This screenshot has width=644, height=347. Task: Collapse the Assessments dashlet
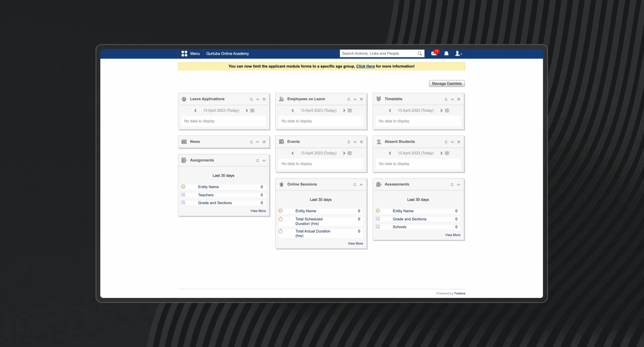point(458,185)
